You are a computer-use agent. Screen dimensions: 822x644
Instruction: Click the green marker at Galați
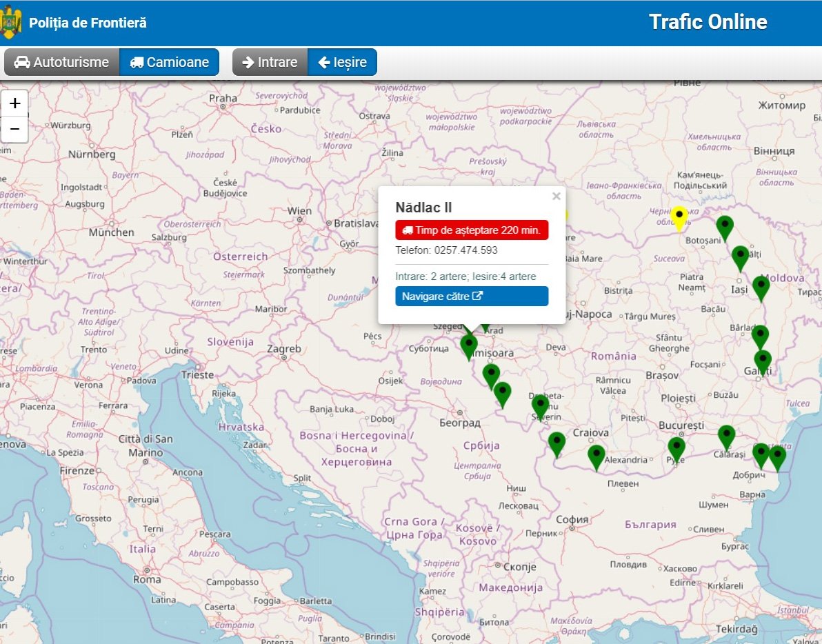point(763,361)
